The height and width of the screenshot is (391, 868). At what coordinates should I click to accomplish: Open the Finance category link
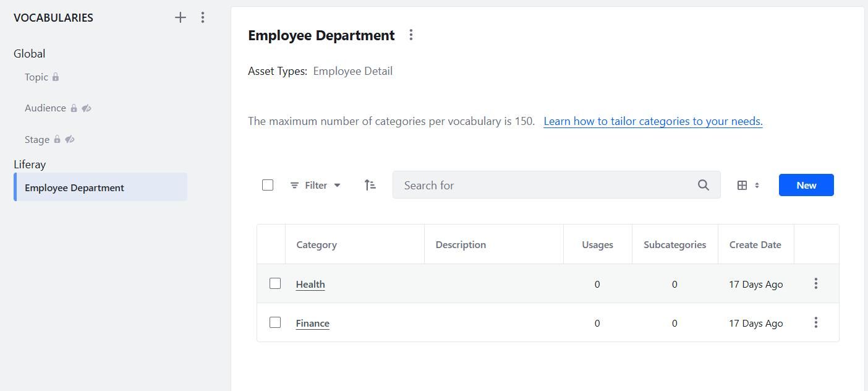coord(313,323)
